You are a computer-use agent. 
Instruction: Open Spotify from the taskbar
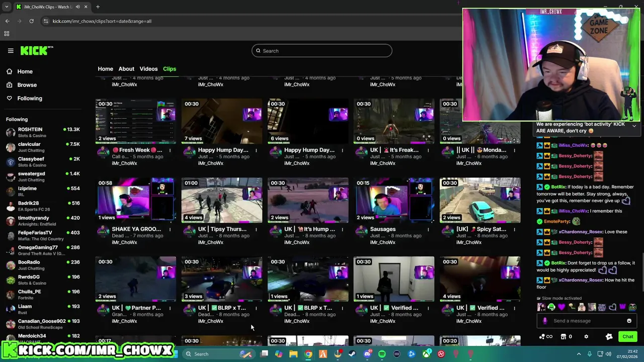(382, 354)
